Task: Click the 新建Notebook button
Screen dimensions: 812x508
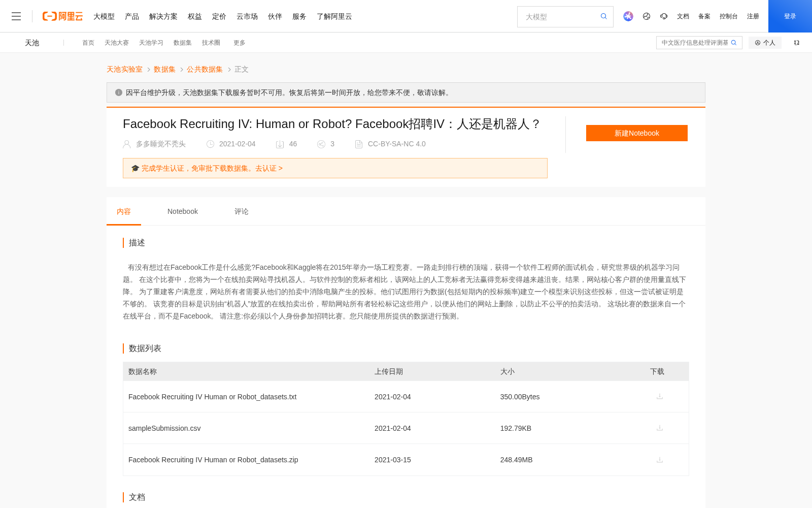Action: coord(637,133)
